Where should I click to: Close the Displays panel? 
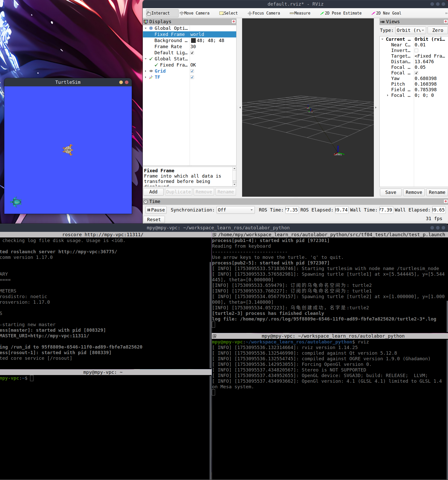tap(233, 22)
